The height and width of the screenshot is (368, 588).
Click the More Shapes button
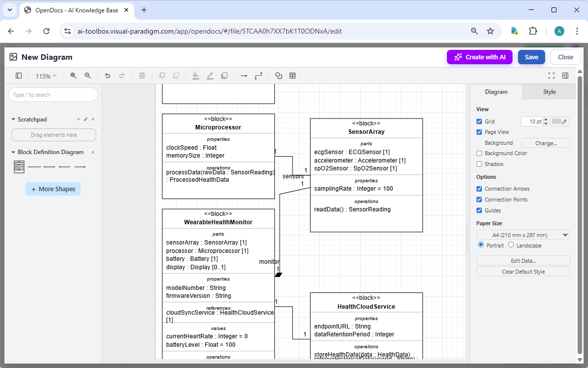tap(53, 189)
